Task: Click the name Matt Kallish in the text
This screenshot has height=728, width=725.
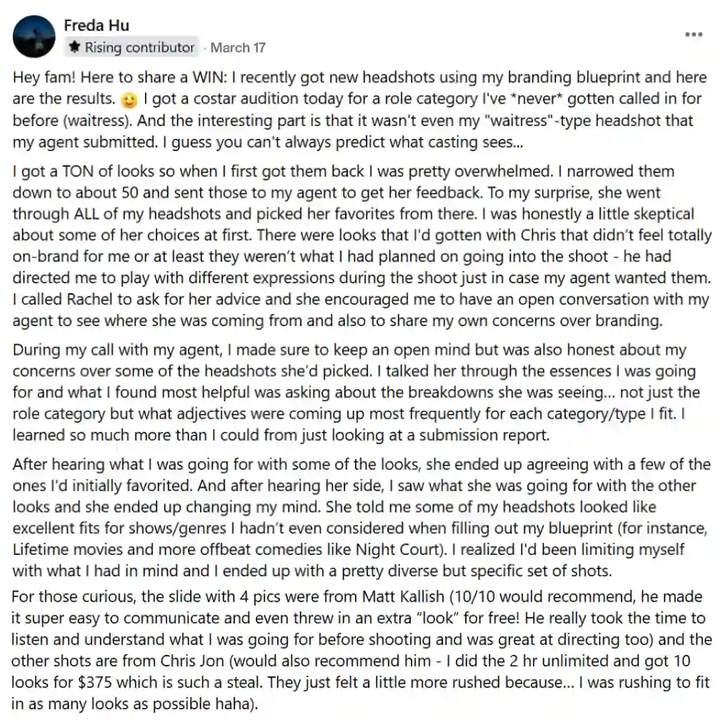Action: pos(403,596)
